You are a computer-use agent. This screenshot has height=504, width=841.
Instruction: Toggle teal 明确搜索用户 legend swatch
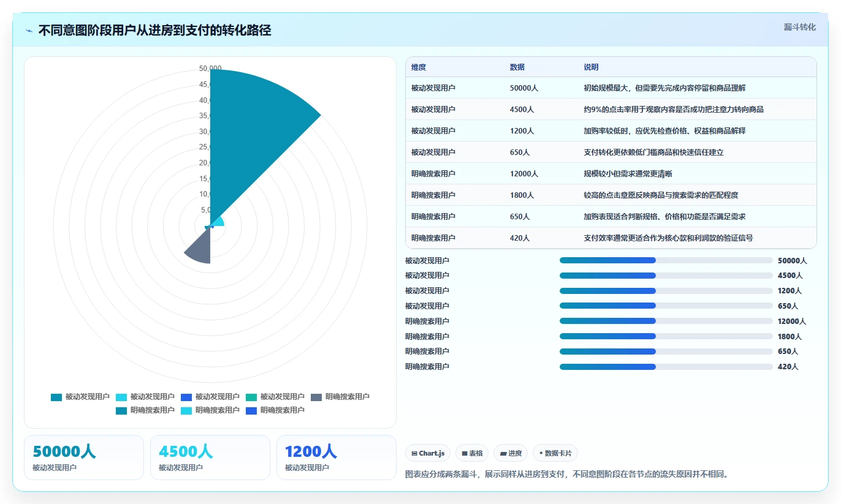(121, 410)
